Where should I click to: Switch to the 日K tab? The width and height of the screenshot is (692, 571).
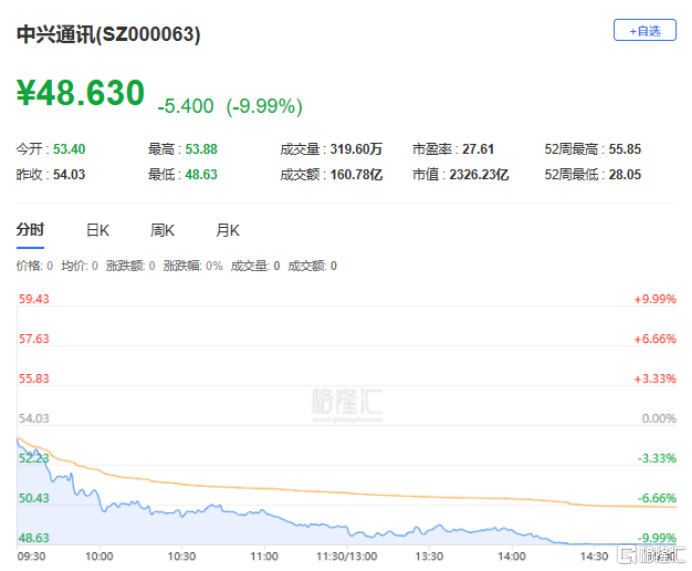[98, 230]
